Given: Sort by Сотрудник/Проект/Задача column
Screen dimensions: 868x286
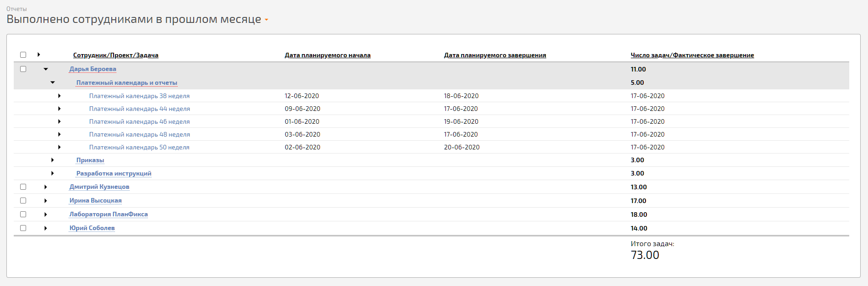Looking at the screenshot, I should click(116, 55).
